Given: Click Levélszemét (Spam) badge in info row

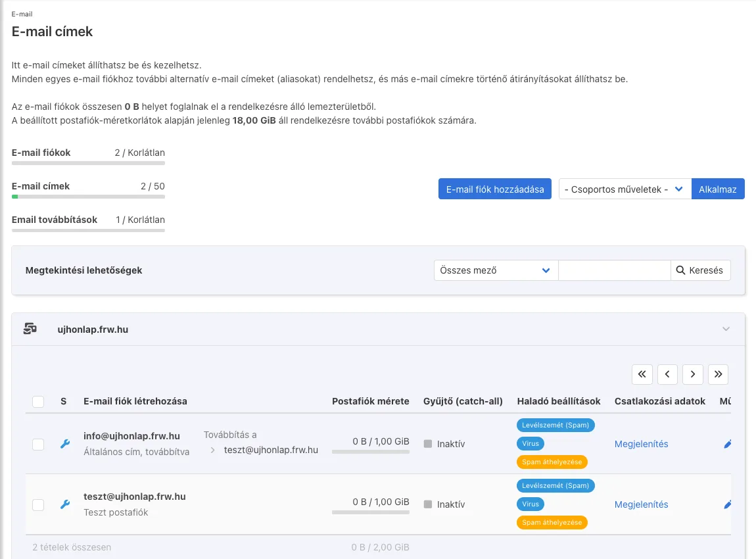Looking at the screenshot, I should click(555, 425).
